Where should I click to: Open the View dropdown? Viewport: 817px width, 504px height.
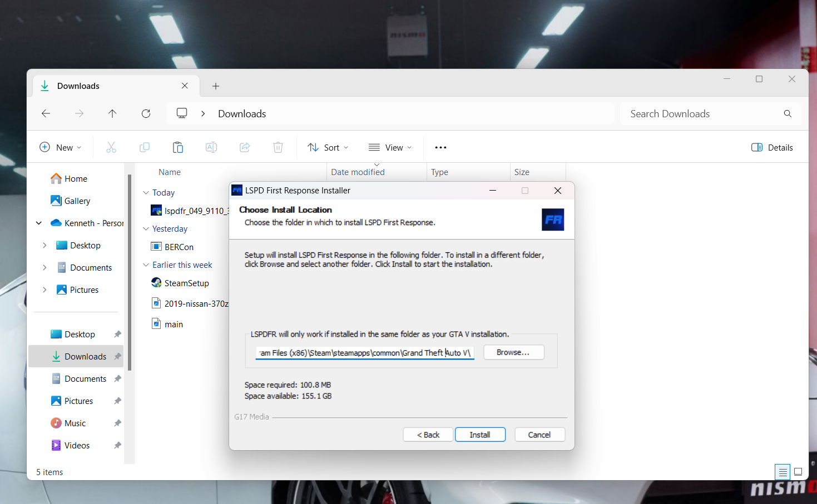(390, 148)
